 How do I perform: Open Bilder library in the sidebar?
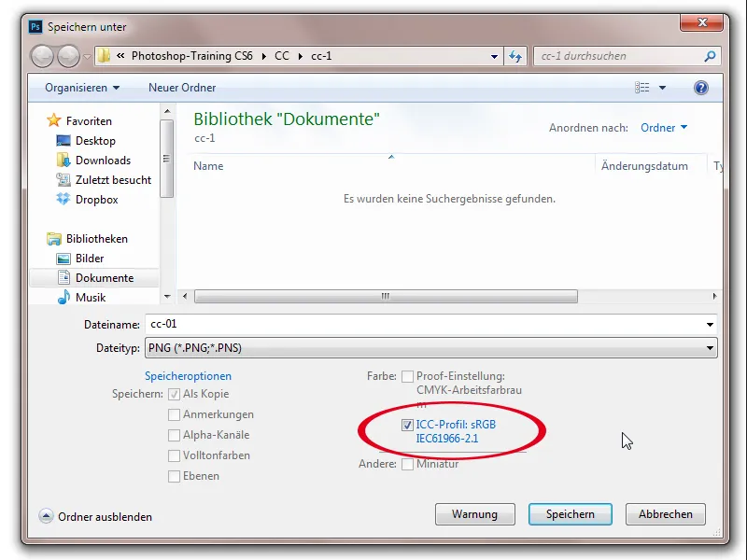[80, 259]
